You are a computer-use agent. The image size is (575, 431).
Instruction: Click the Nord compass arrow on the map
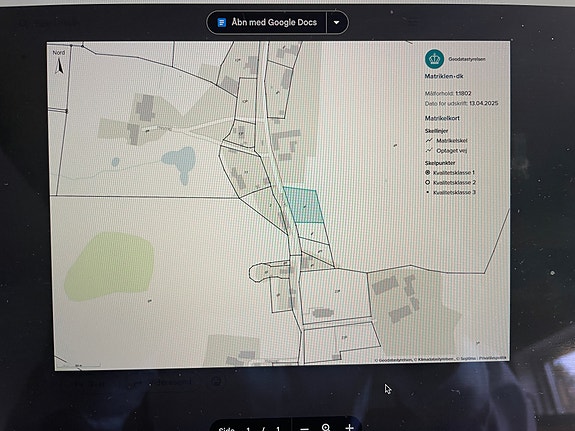click(59, 66)
